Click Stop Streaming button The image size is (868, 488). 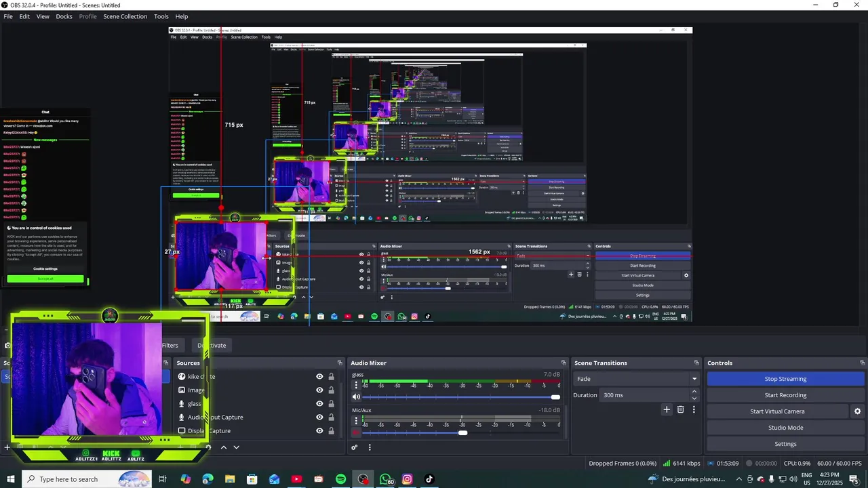(x=785, y=379)
